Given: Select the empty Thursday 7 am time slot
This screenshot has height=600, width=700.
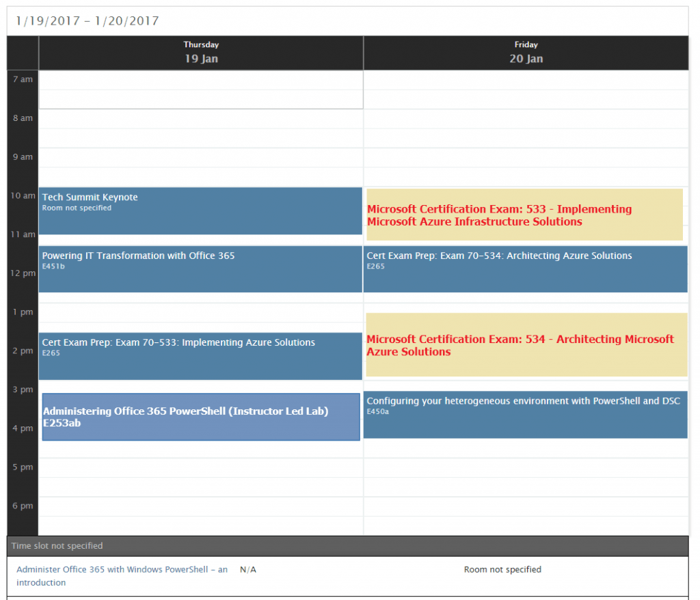Looking at the screenshot, I should pos(200,90).
